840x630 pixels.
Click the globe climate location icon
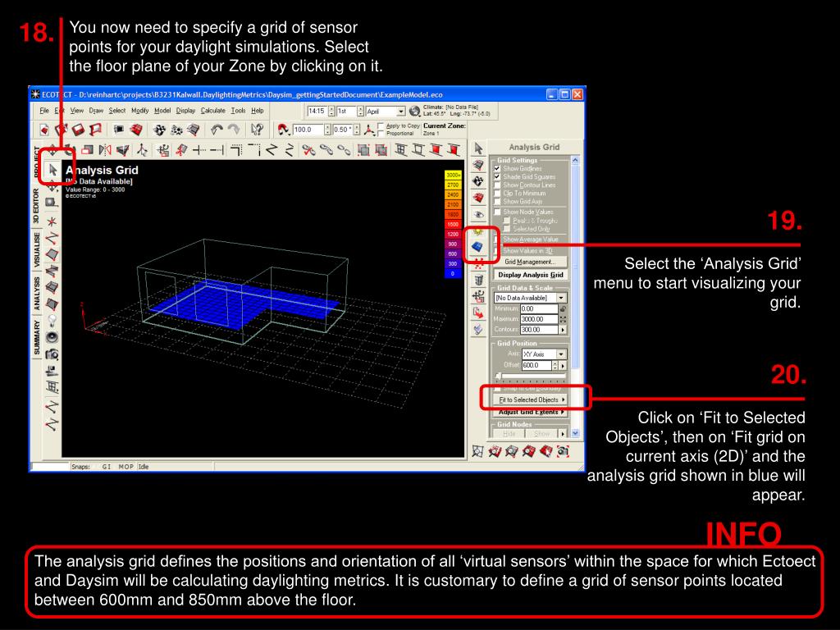coord(414,111)
